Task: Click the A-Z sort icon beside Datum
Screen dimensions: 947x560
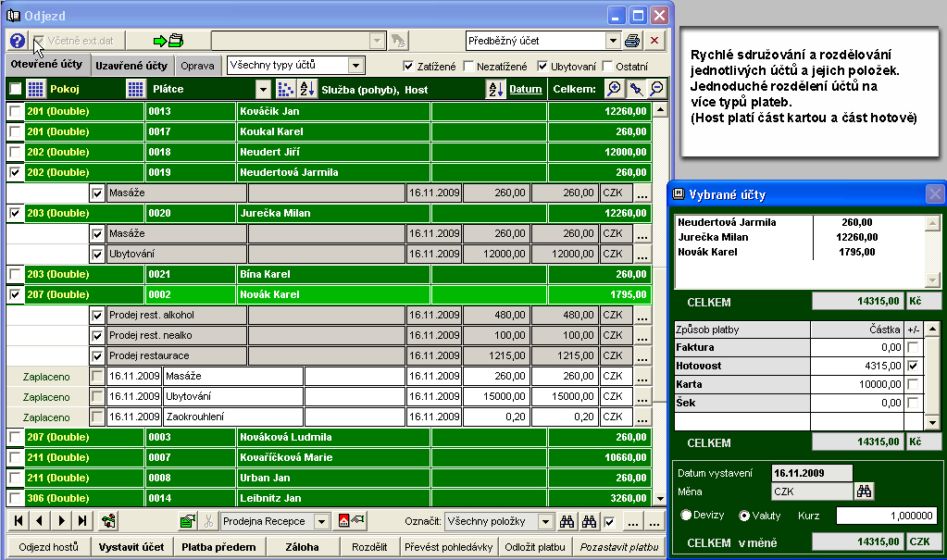Action: 495,89
